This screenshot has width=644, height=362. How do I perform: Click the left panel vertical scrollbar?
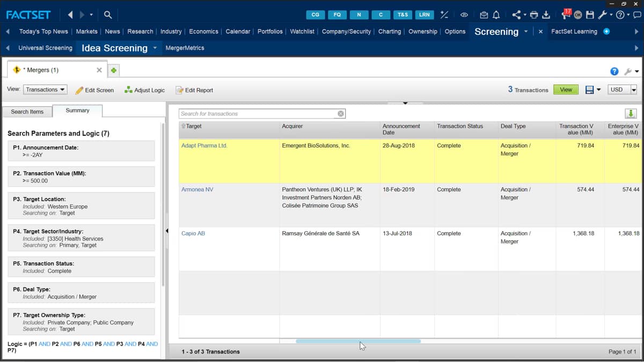tap(163, 204)
